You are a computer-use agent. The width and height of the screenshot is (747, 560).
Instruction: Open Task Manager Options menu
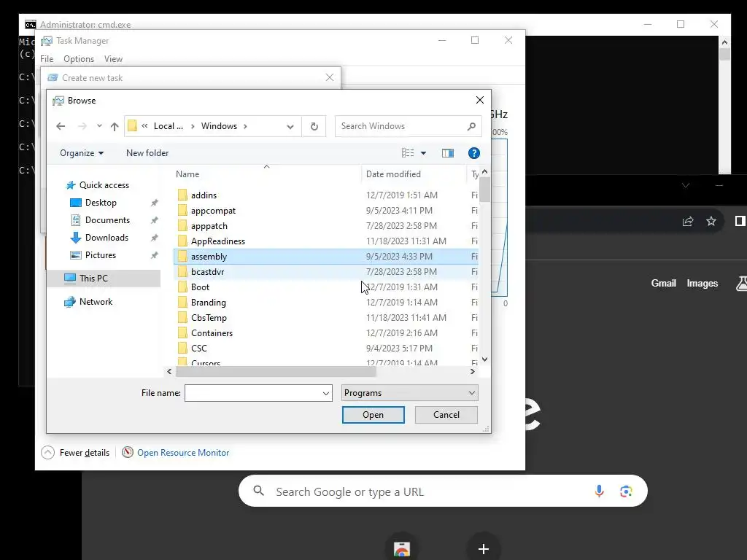coord(79,59)
